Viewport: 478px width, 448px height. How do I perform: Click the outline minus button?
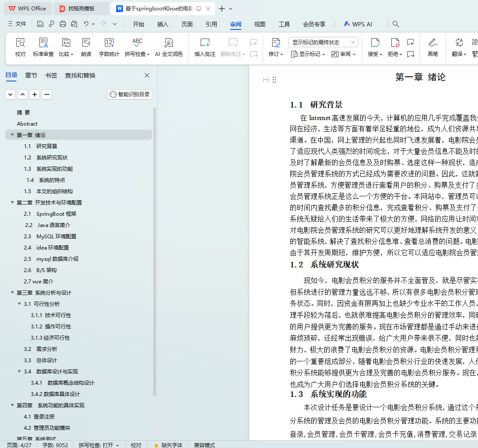(x=47, y=94)
